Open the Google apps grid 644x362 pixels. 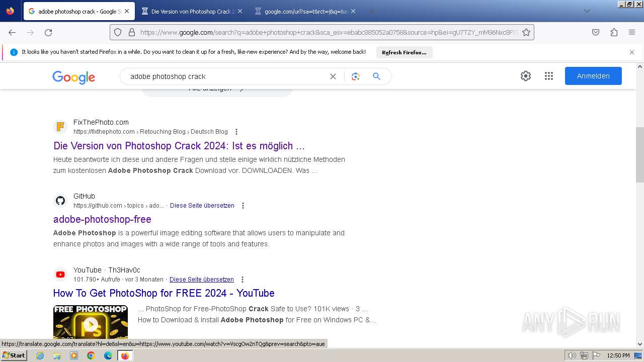click(x=549, y=76)
